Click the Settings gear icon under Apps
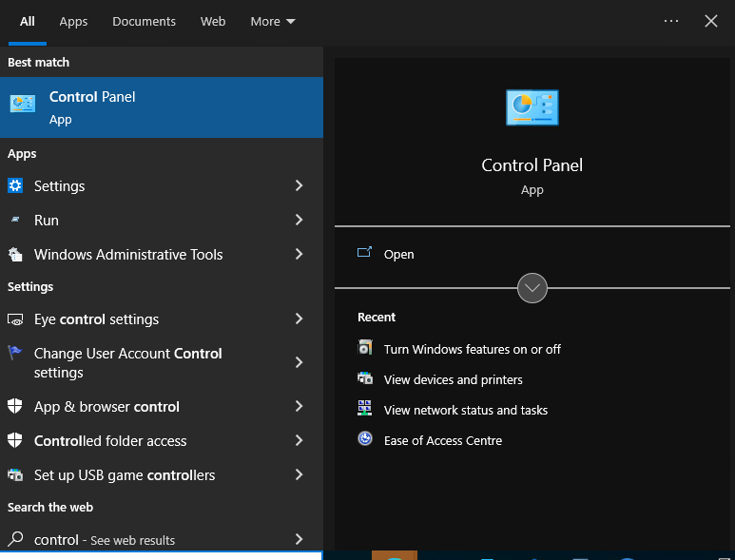Image resolution: width=735 pixels, height=560 pixels. 15,186
